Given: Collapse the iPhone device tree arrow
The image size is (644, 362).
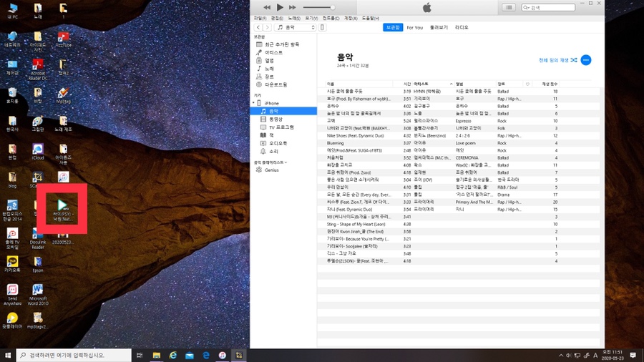Looking at the screenshot, I should (253, 103).
